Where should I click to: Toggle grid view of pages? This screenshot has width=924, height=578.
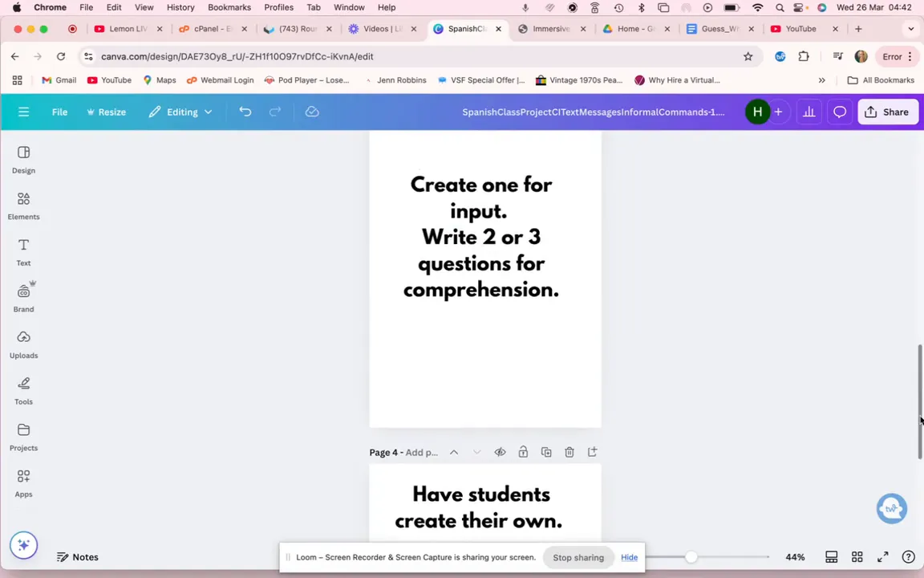tap(857, 557)
